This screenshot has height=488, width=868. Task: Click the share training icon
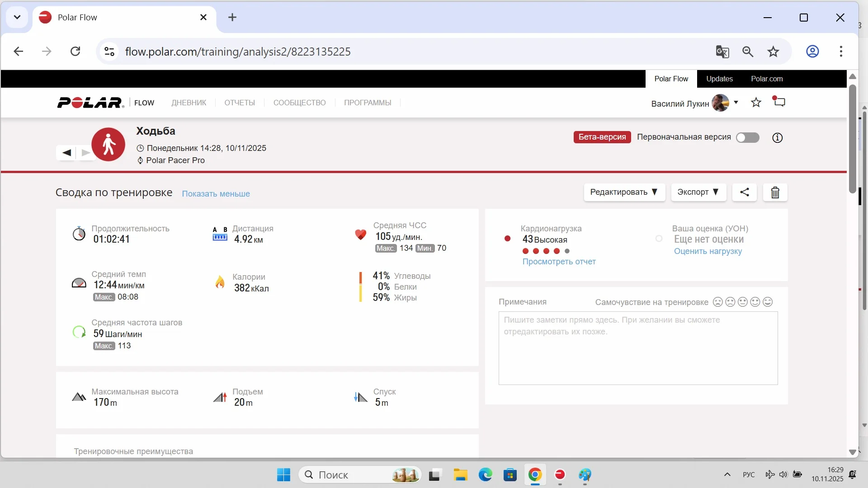point(744,192)
